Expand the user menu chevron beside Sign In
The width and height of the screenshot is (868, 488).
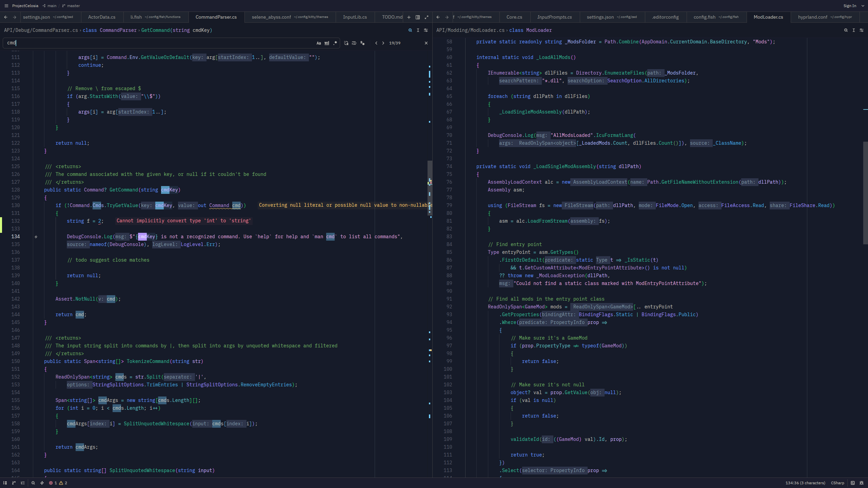[863, 6]
